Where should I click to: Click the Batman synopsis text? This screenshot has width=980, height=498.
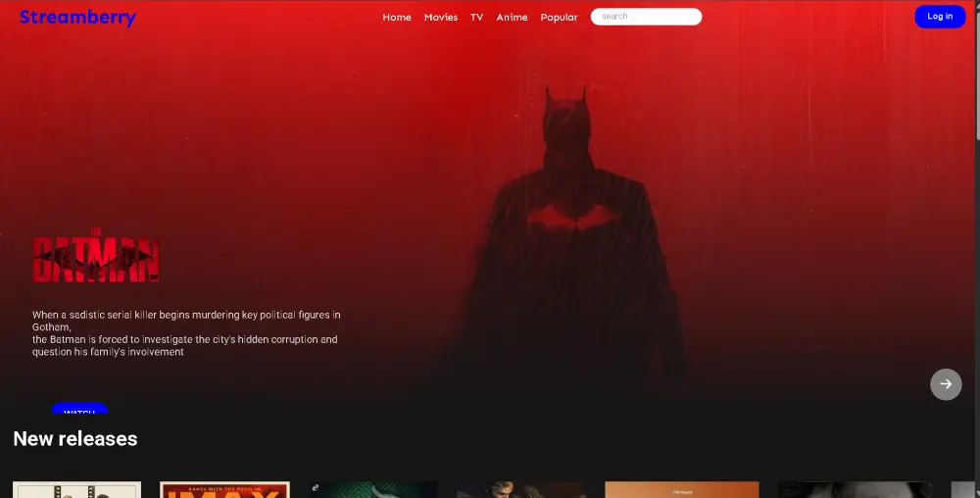pos(186,333)
